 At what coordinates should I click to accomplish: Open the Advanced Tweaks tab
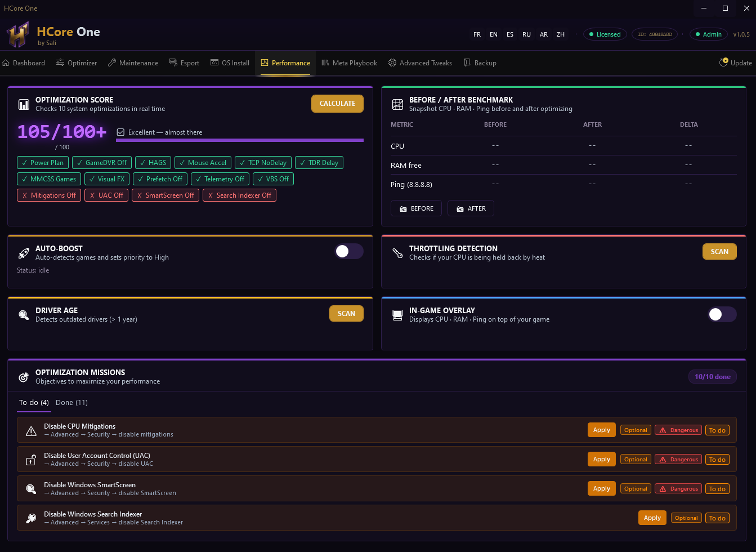point(420,63)
